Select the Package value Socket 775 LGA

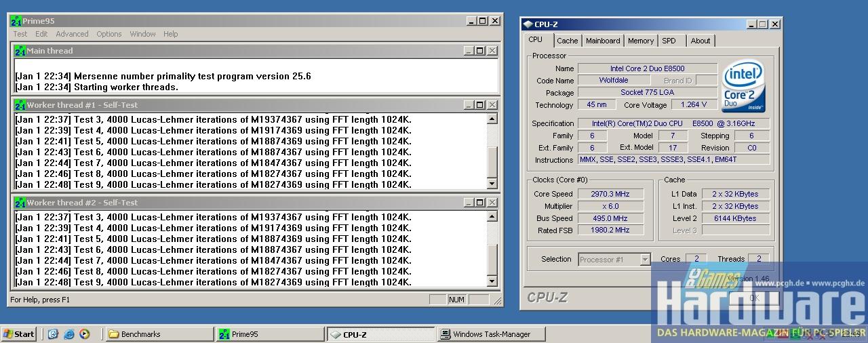647,93
